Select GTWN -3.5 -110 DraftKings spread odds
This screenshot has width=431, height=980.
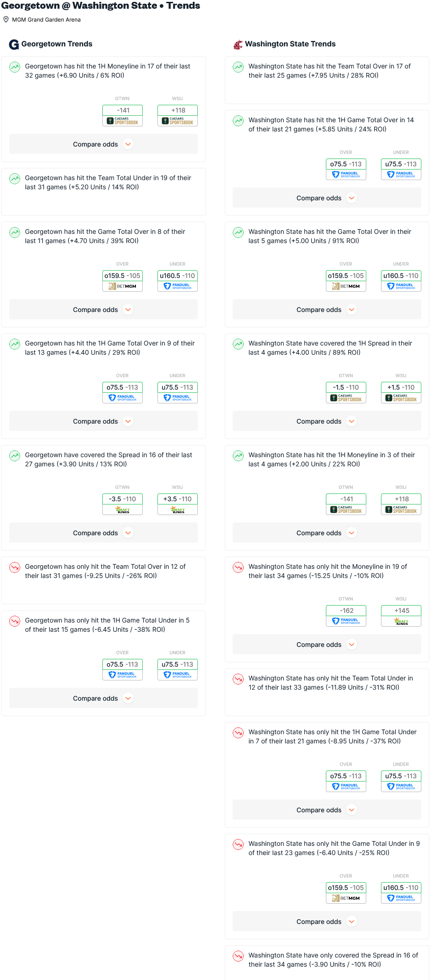[123, 504]
